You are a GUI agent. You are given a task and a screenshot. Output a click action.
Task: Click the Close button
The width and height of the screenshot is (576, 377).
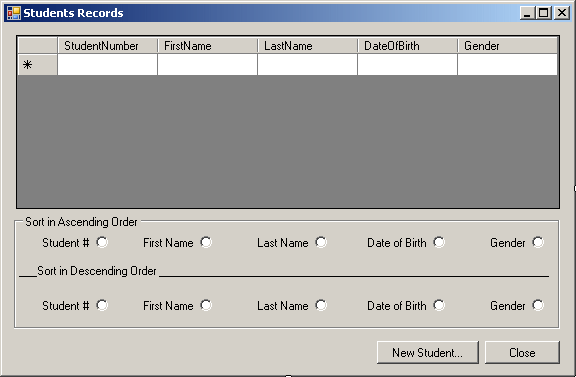[522, 353]
